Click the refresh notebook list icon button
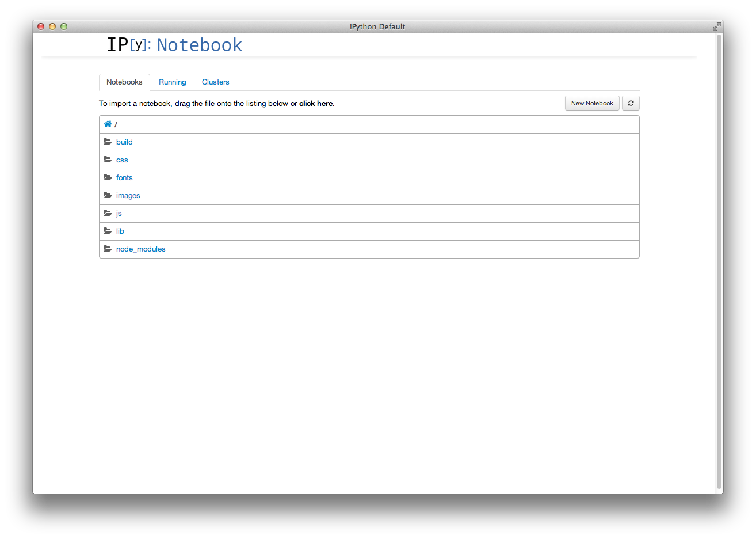 click(631, 103)
